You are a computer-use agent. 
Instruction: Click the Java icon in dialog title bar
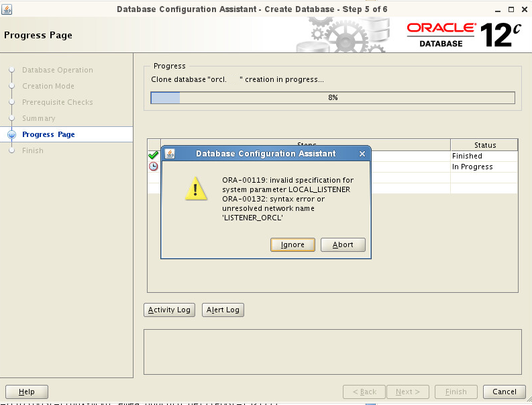pyautogui.click(x=170, y=154)
